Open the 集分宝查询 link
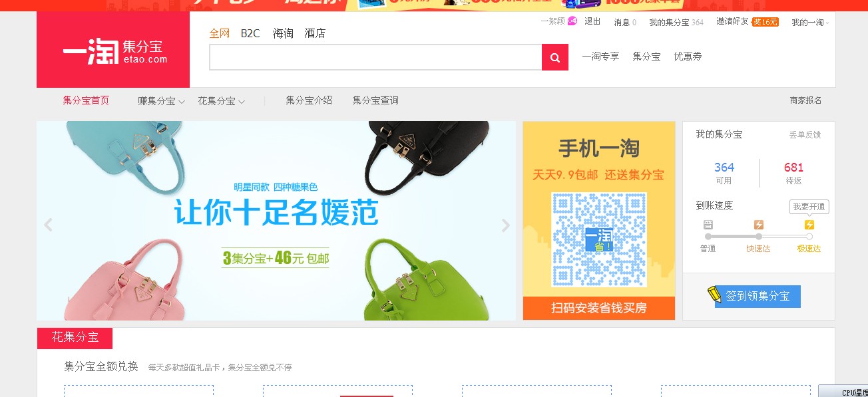The height and width of the screenshot is (397, 868). click(x=375, y=100)
